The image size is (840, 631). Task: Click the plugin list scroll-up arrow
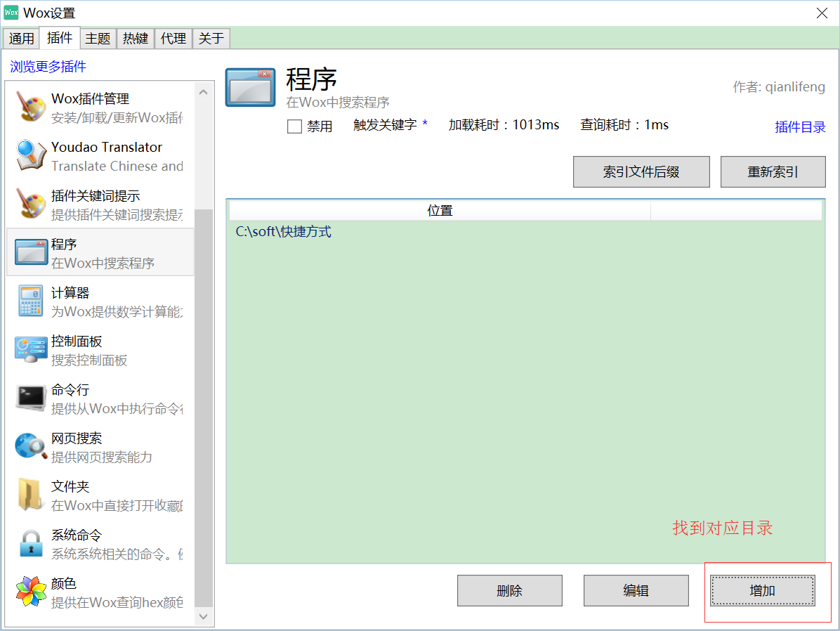pos(204,92)
